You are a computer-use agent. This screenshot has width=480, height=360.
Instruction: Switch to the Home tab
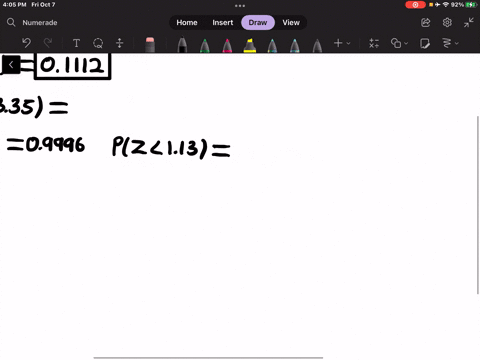coord(187,23)
